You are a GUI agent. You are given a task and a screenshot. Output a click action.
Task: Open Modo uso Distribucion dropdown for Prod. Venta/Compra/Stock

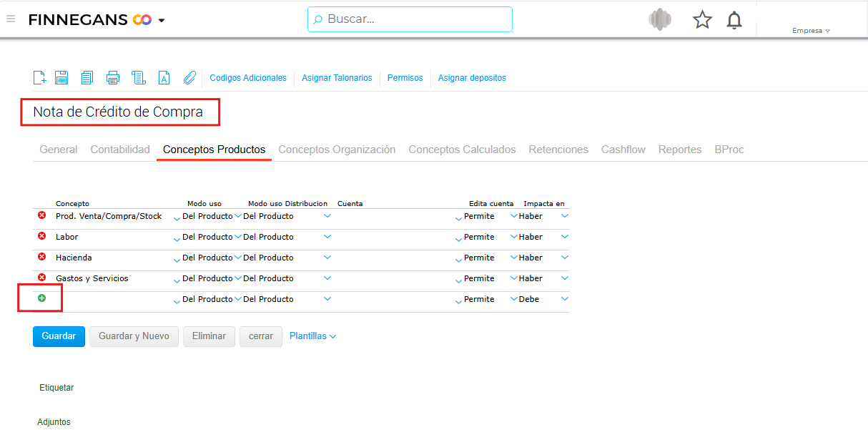tap(327, 215)
